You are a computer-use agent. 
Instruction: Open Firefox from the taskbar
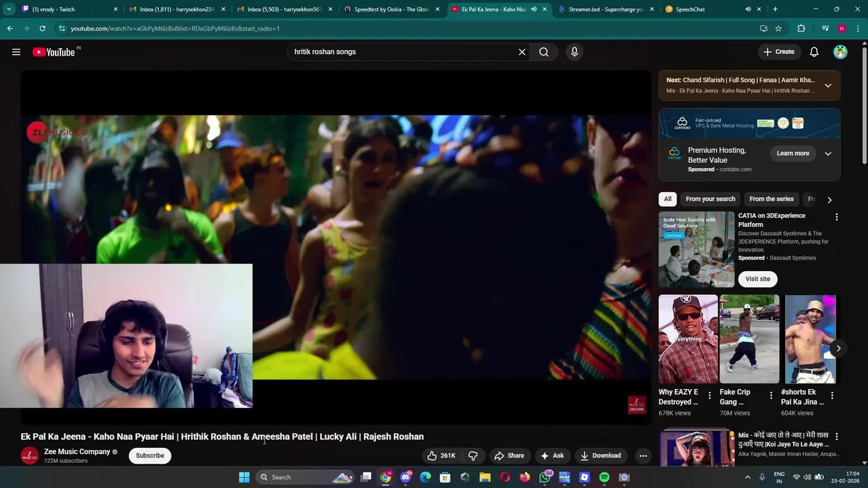tap(525, 477)
